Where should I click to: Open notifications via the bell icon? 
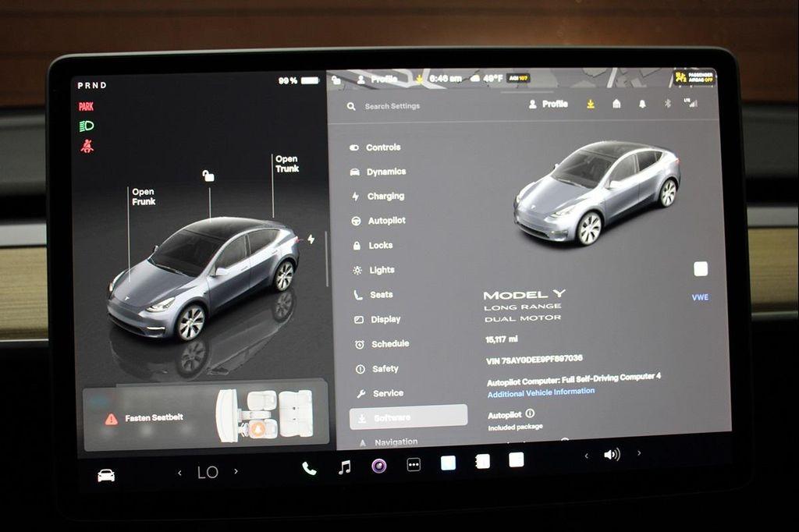click(641, 104)
